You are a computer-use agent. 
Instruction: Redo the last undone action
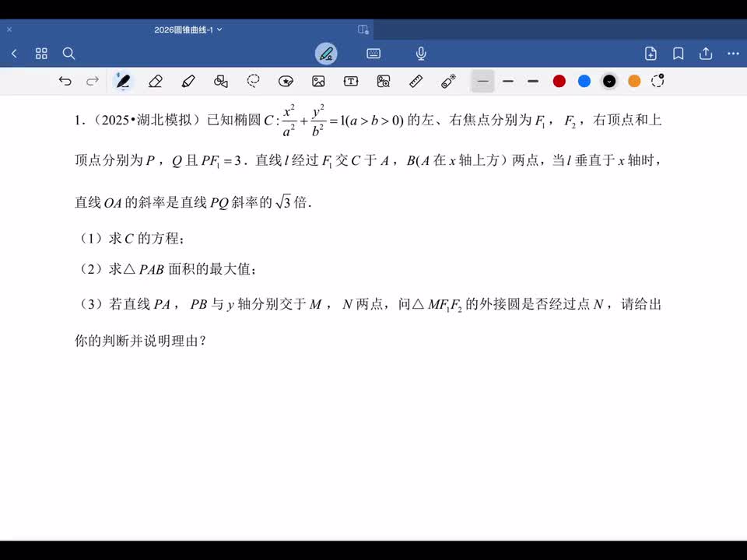point(93,81)
